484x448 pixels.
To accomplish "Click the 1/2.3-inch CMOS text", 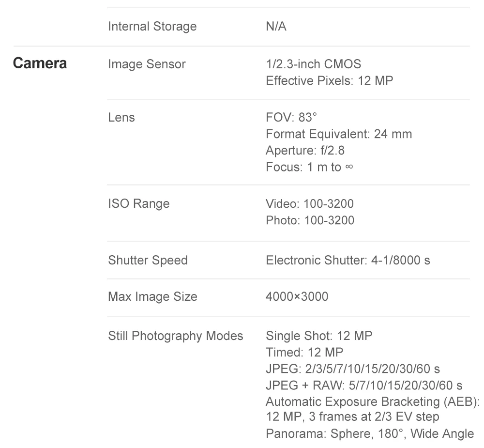I will click(x=313, y=64).
